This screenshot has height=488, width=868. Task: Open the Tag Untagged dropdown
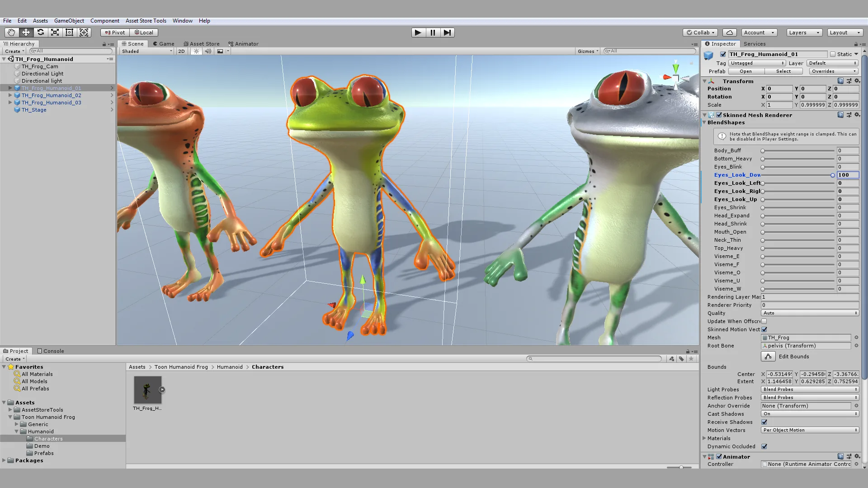[x=757, y=63]
